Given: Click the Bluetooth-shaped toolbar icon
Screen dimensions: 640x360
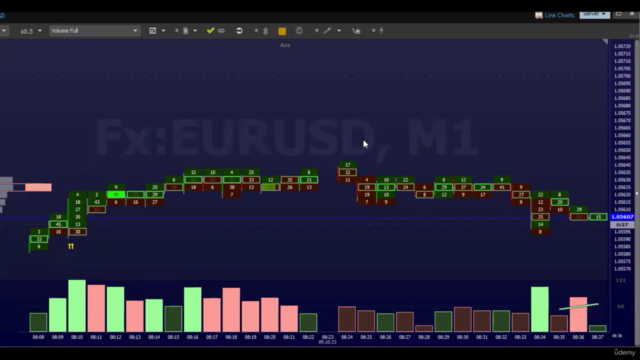Looking at the screenshot, I should point(266,31).
